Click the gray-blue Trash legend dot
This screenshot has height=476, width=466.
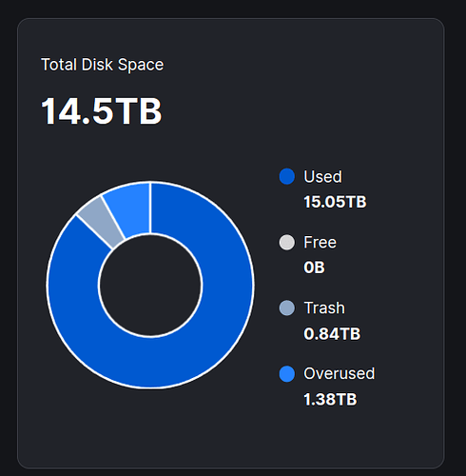click(x=287, y=307)
